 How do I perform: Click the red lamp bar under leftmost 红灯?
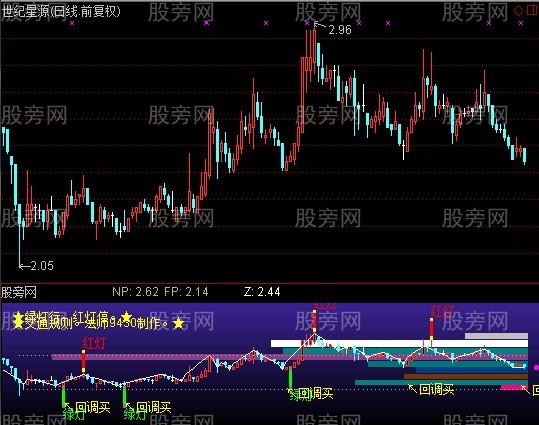(x=84, y=361)
